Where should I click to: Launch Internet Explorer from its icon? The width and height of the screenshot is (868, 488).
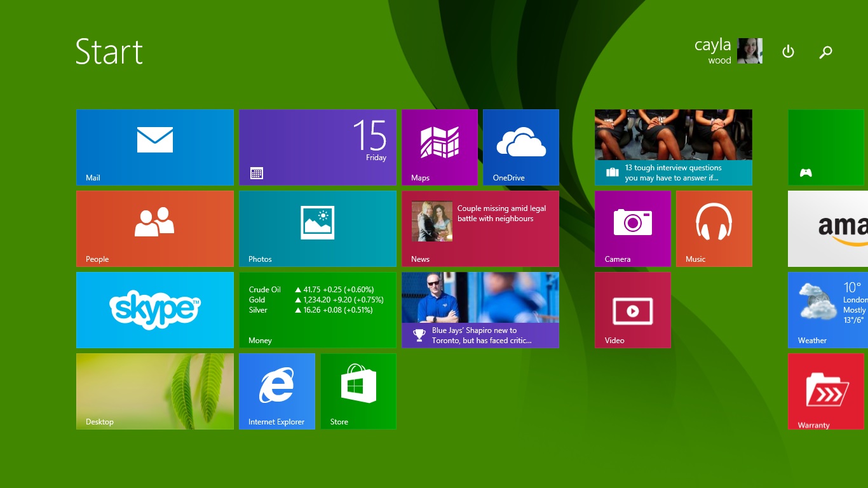[x=277, y=385]
